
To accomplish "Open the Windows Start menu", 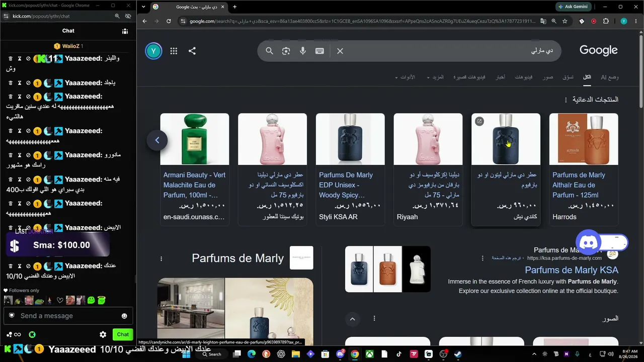I will [x=186, y=354].
